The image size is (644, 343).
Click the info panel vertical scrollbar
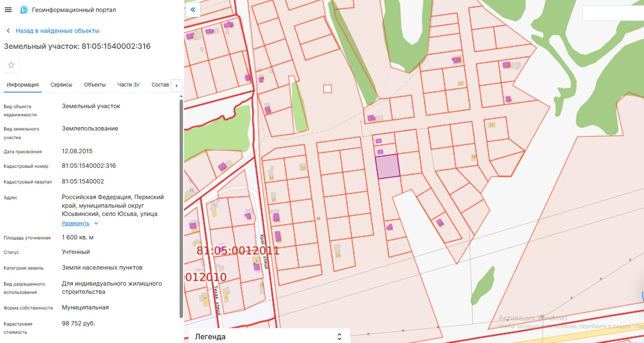[181, 208]
